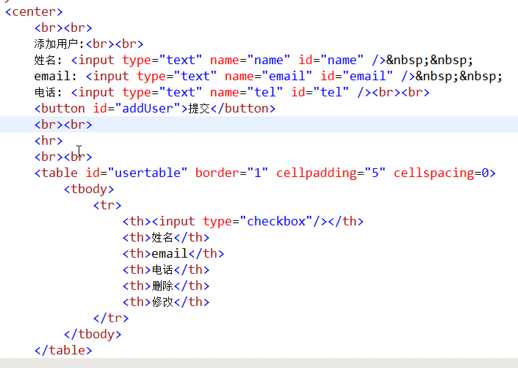Click the "checkbox" type value
The width and height of the screenshot is (518, 368).
click(x=276, y=221)
